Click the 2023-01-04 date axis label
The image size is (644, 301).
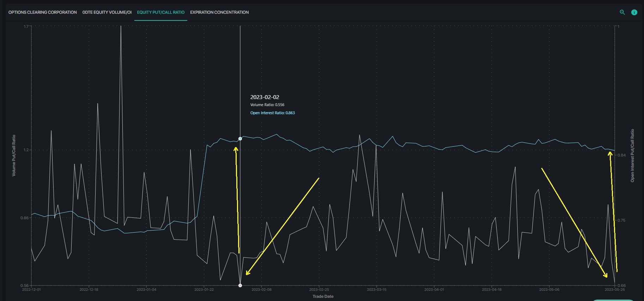point(146,290)
